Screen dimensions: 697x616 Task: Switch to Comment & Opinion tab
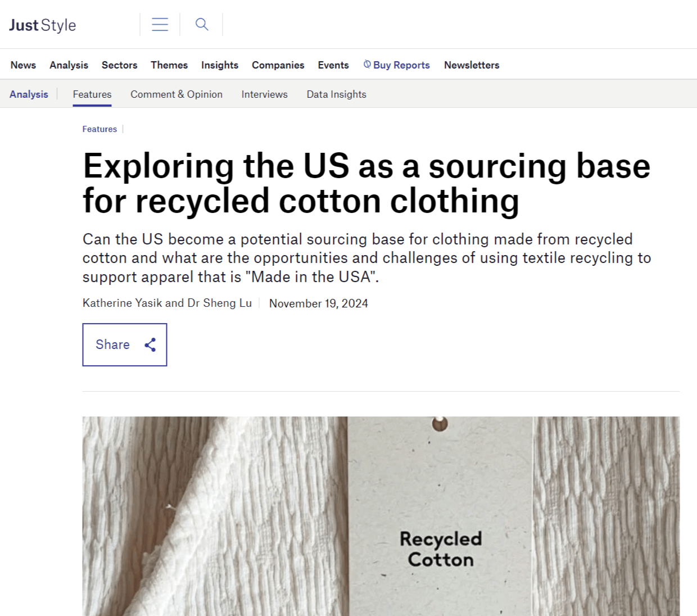176,94
